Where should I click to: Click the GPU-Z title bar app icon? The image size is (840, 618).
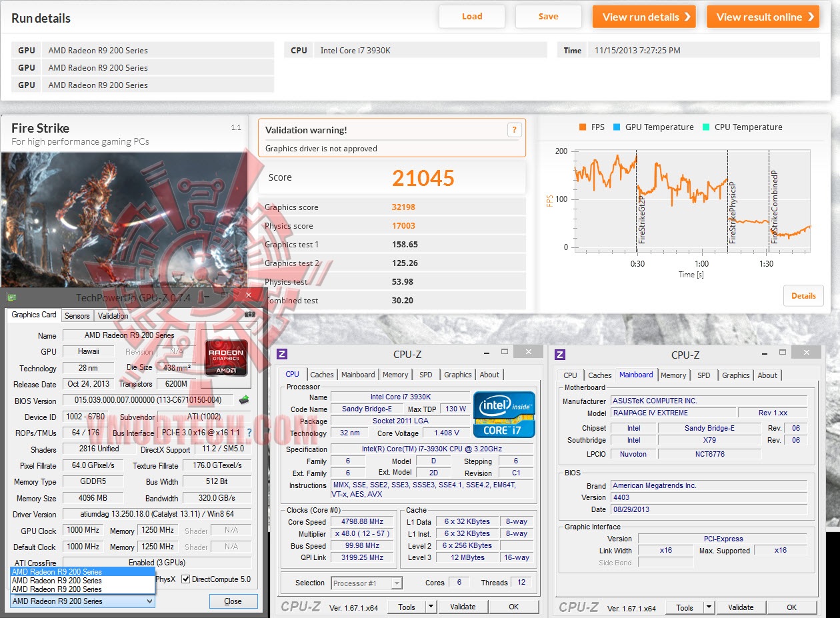[11, 297]
